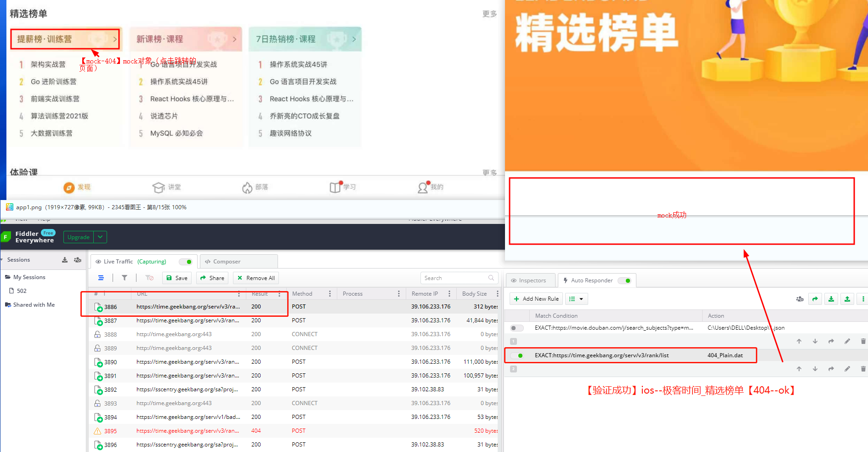Open the 我的 tab in app screenshot

click(431, 187)
